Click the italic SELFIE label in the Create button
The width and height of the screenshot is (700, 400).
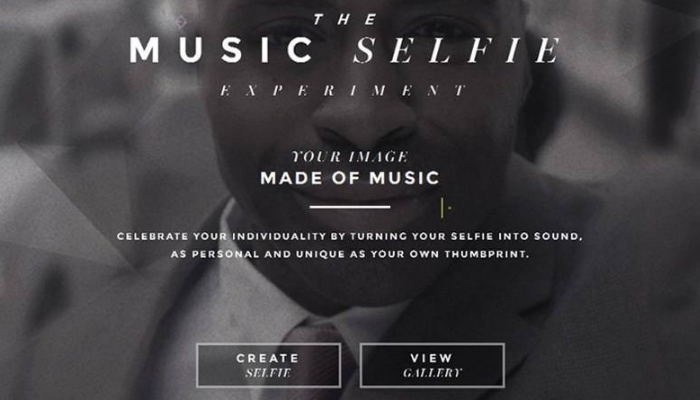pyautogui.click(x=268, y=373)
